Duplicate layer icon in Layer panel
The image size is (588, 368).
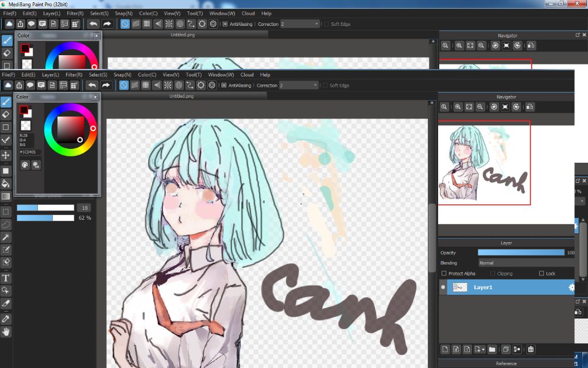click(506, 350)
